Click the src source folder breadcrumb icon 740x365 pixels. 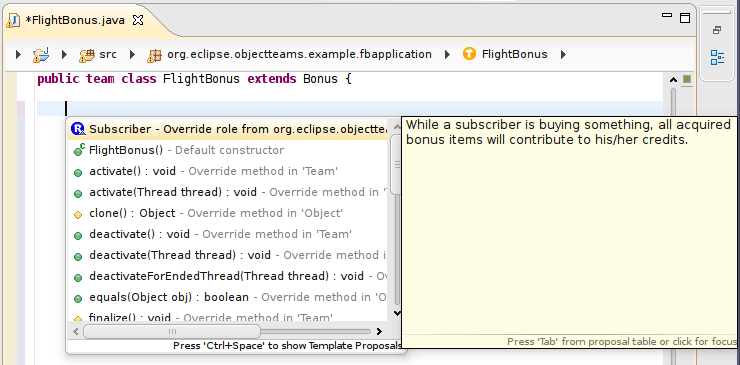point(87,55)
